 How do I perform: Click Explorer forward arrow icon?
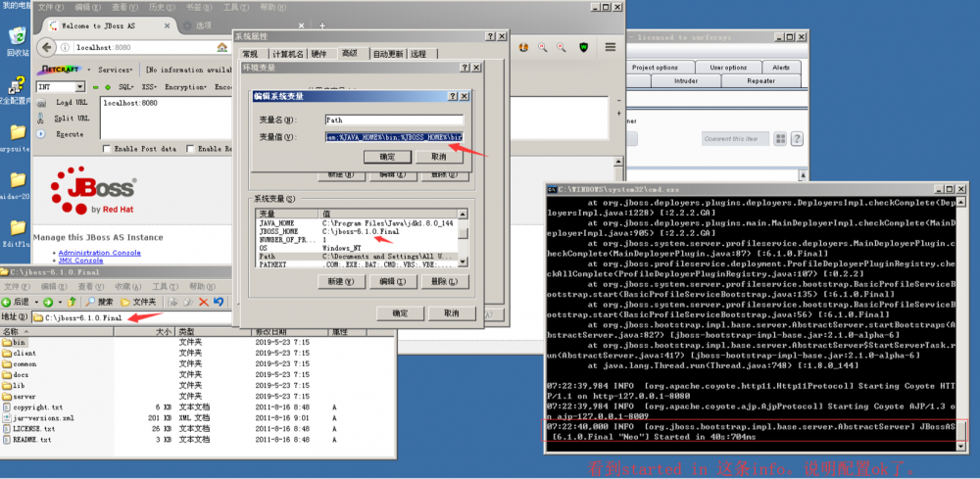[47, 302]
